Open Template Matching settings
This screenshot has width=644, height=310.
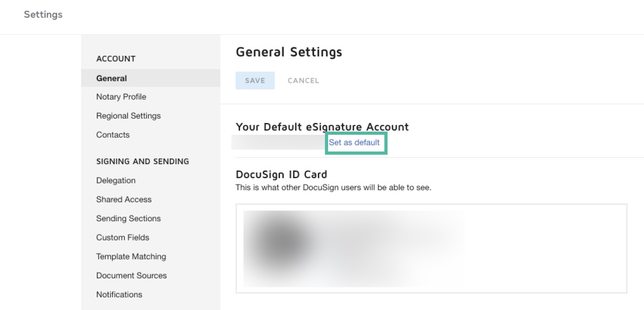[131, 256]
